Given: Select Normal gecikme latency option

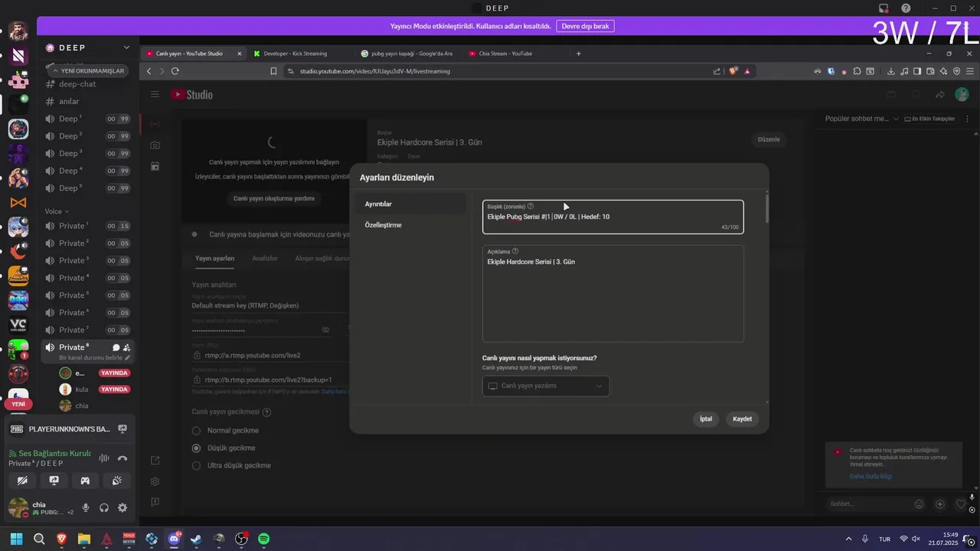Looking at the screenshot, I should pos(197,431).
